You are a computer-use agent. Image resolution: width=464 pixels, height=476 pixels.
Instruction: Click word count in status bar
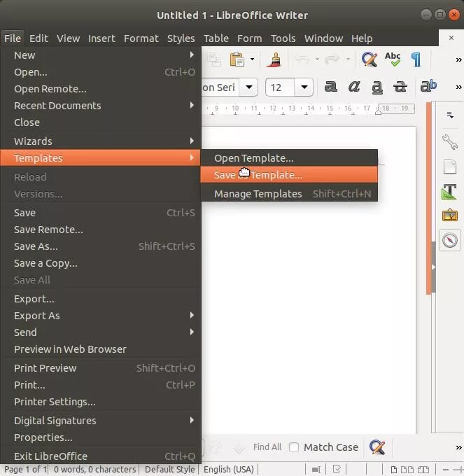coord(94,469)
